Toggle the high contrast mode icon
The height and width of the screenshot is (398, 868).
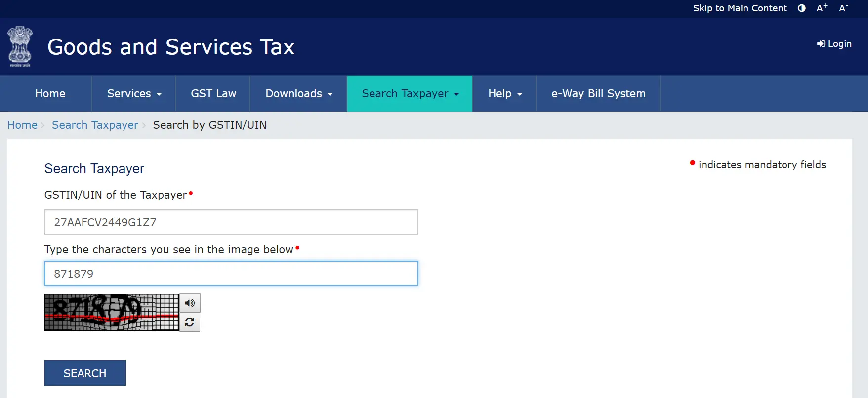point(801,8)
